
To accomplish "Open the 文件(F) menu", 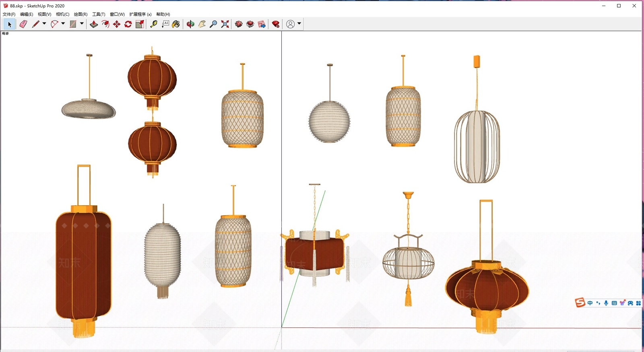I will click(x=9, y=14).
